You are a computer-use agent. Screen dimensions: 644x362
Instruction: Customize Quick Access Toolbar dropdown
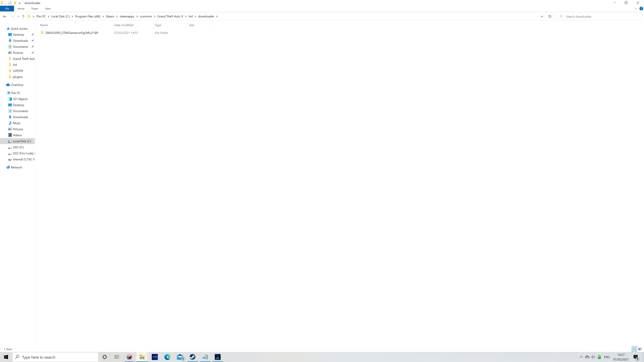[x=19, y=3]
